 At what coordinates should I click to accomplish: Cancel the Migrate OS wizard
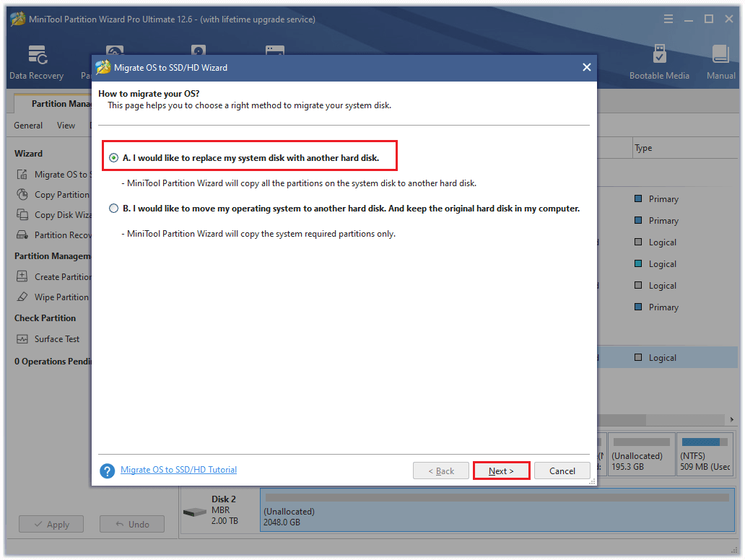[x=562, y=471]
